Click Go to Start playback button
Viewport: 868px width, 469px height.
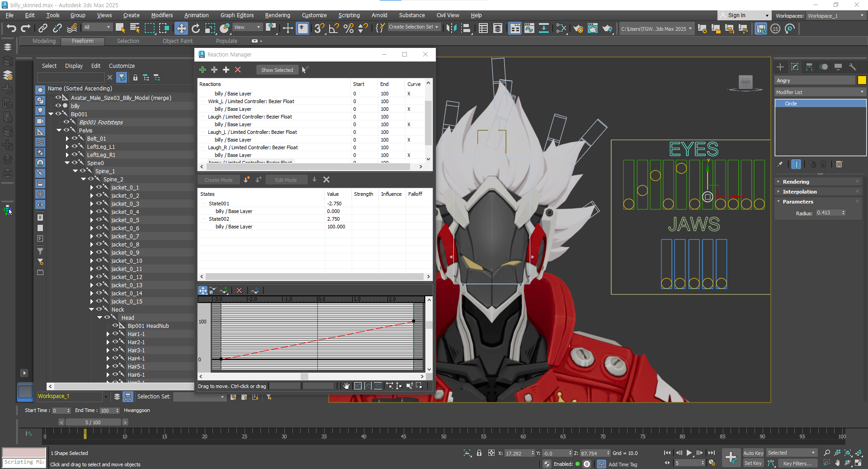(667, 453)
